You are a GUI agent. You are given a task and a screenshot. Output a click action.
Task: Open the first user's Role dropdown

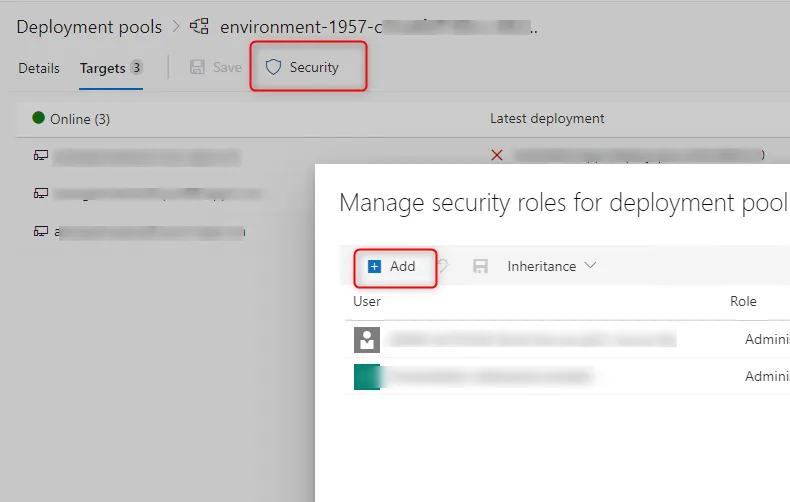pyautogui.click(x=766, y=340)
